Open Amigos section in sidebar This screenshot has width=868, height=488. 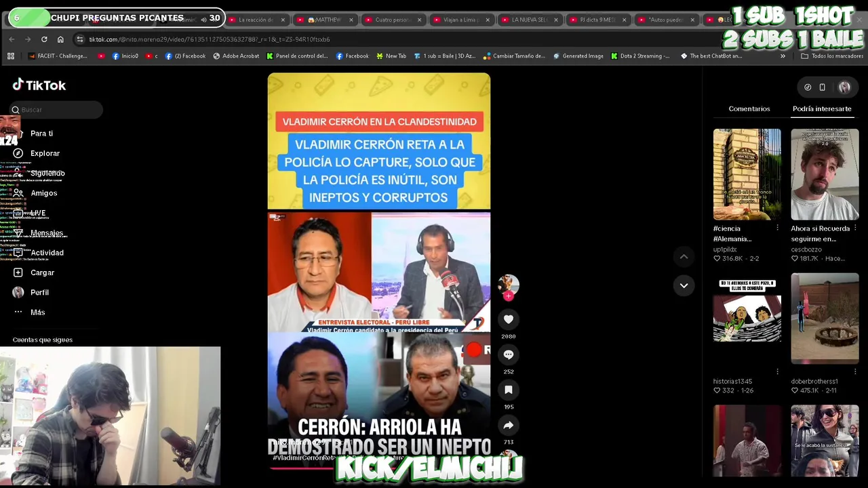pyautogui.click(x=43, y=193)
